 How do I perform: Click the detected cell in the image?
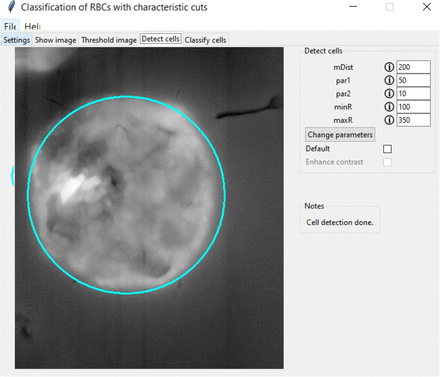(x=126, y=195)
